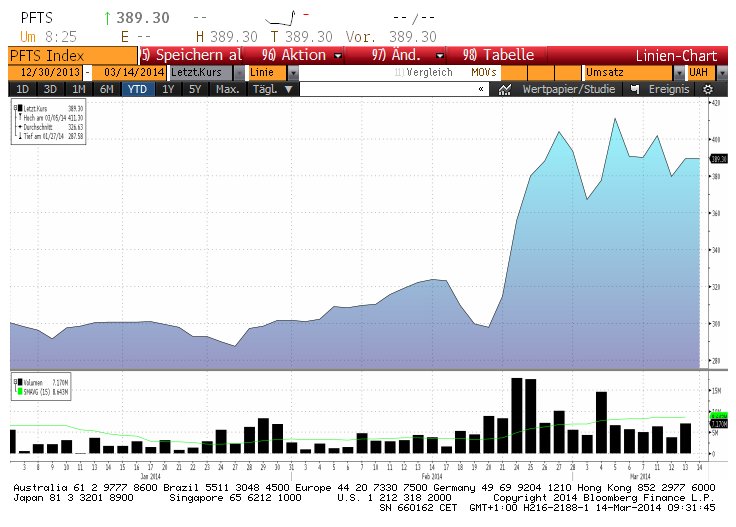
Task: Open the chart settings gear icon
Action: [x=707, y=89]
